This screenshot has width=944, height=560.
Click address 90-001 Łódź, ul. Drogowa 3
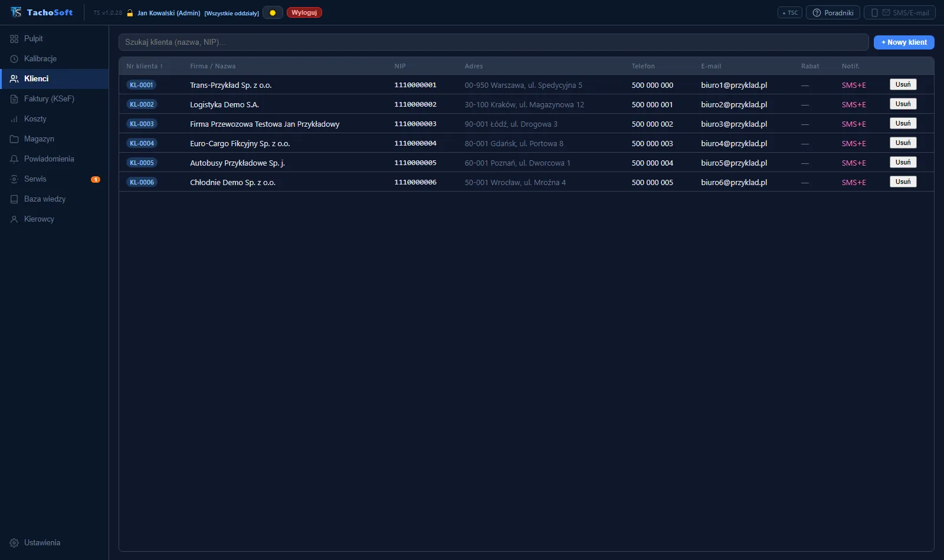tap(511, 124)
